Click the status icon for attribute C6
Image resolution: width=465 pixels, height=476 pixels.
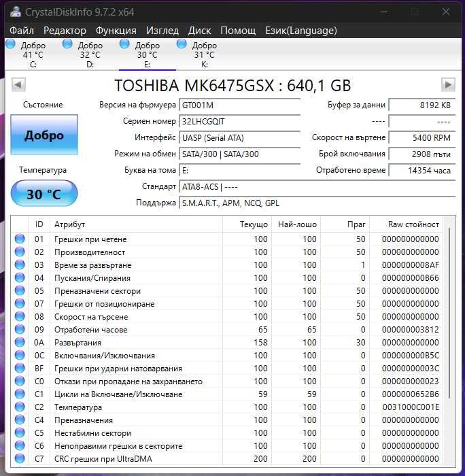click(x=20, y=445)
